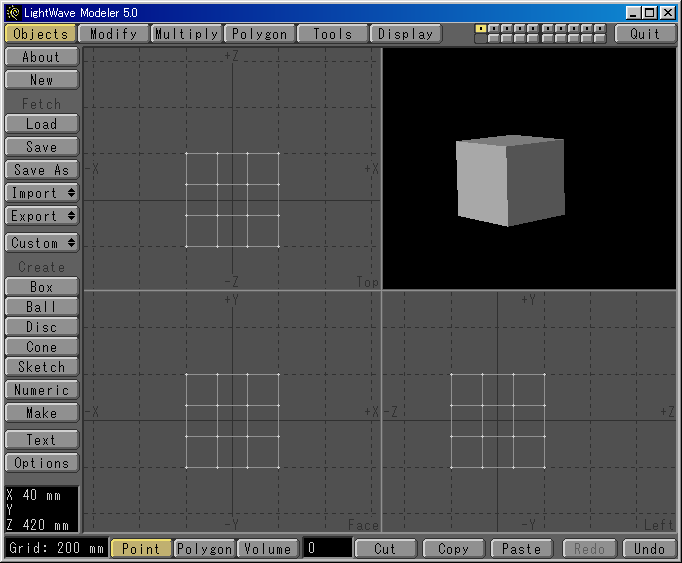Enable Volume selection mode
This screenshot has width=682, height=563.
pyautogui.click(x=267, y=548)
